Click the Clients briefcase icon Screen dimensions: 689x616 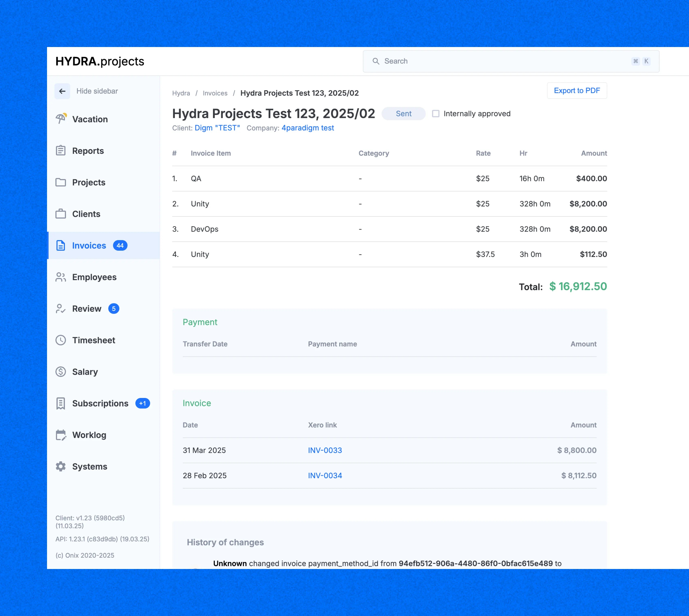pyautogui.click(x=61, y=214)
